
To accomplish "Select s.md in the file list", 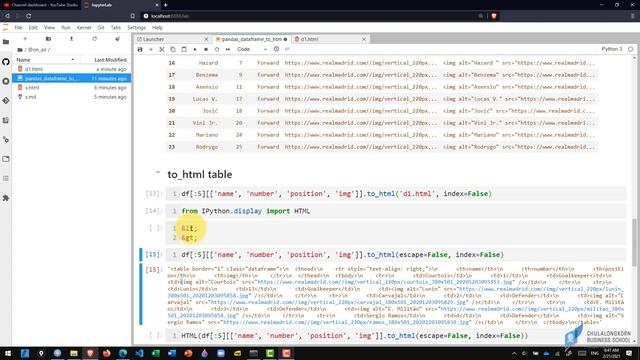I will (x=71, y=97).
